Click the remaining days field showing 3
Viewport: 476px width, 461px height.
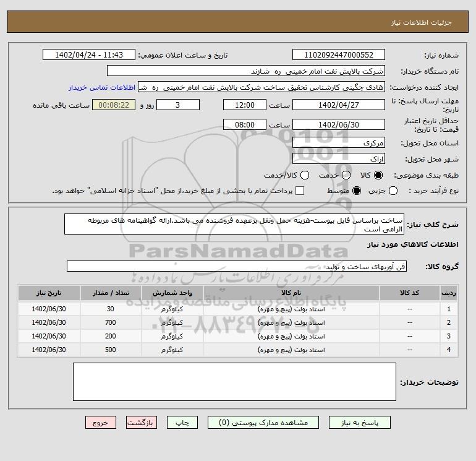178,105
